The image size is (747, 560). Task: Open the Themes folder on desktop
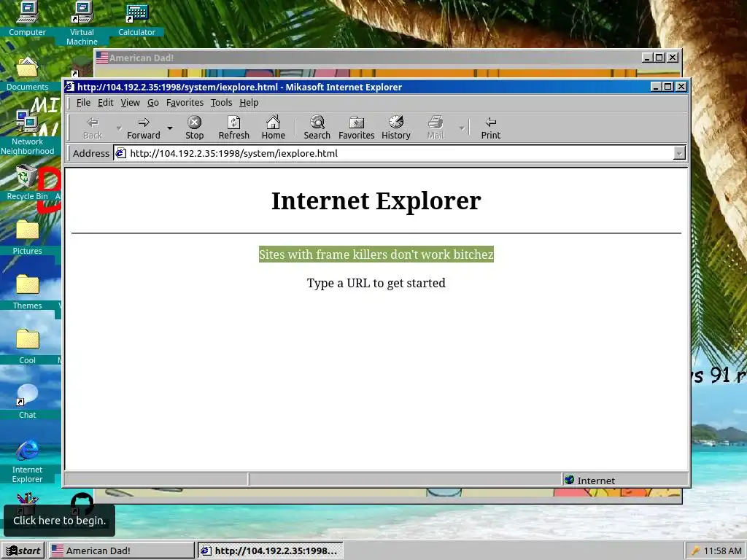click(x=27, y=292)
